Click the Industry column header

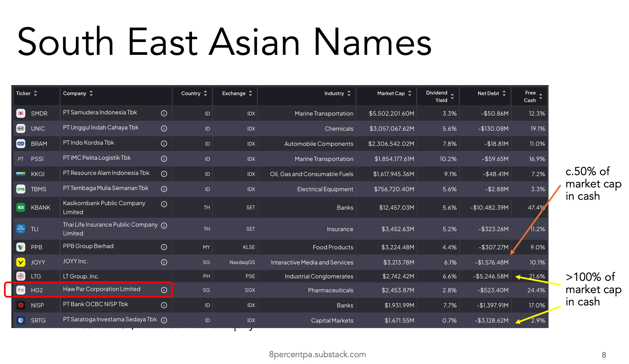[334, 93]
